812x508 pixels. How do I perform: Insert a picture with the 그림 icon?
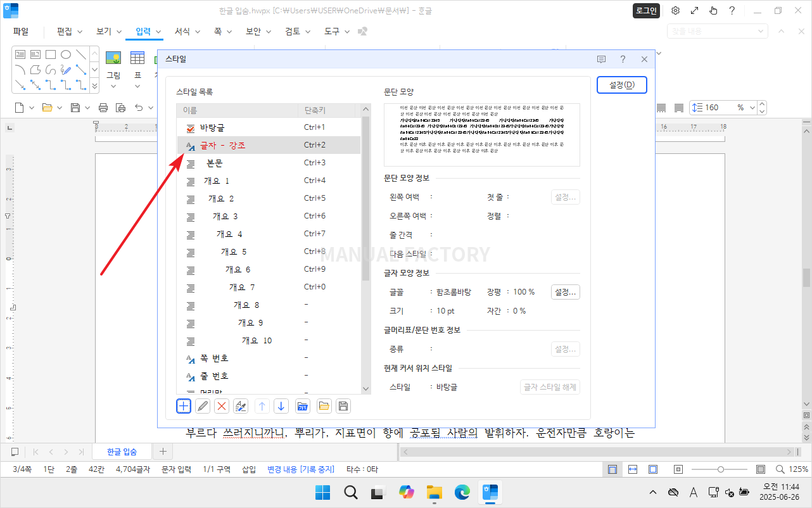(113, 58)
